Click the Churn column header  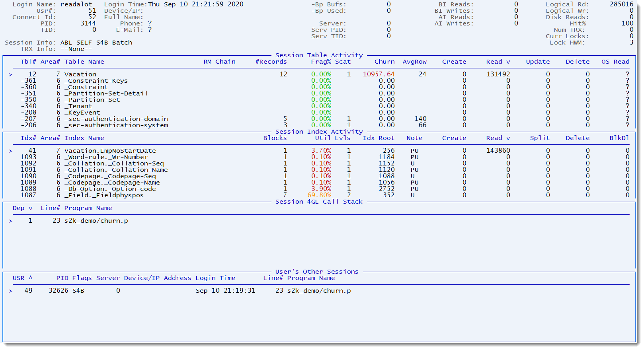(x=384, y=62)
